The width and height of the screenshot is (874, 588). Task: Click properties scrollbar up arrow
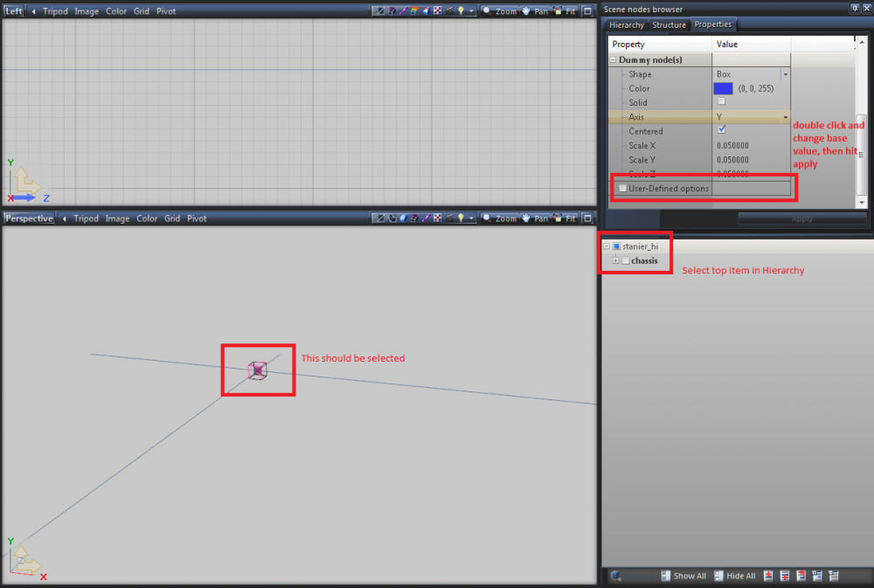coord(862,42)
